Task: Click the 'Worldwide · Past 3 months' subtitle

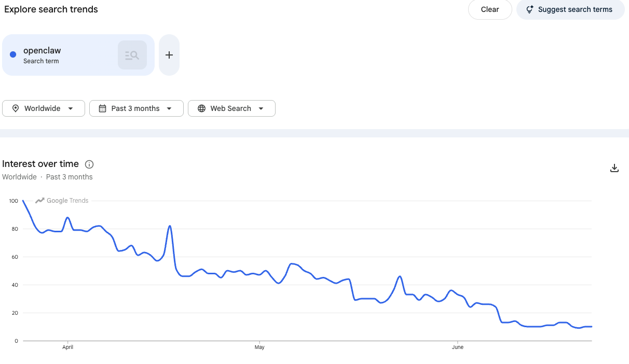Action: 47,177
